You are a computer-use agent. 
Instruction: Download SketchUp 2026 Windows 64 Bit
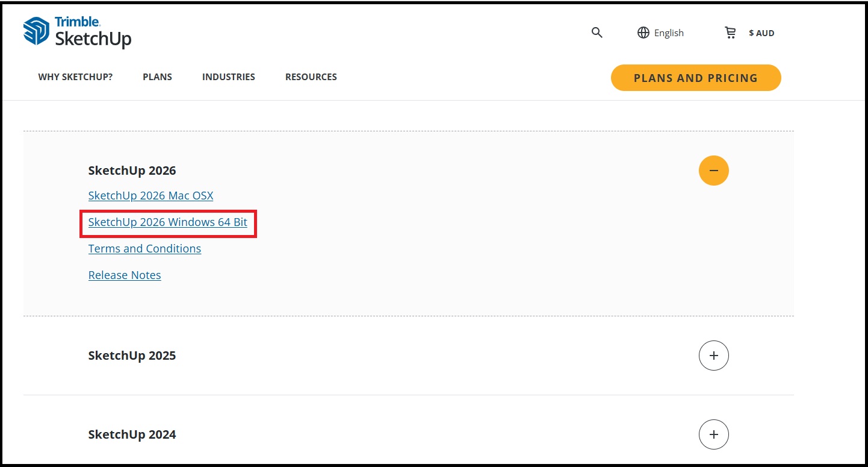[x=168, y=222]
